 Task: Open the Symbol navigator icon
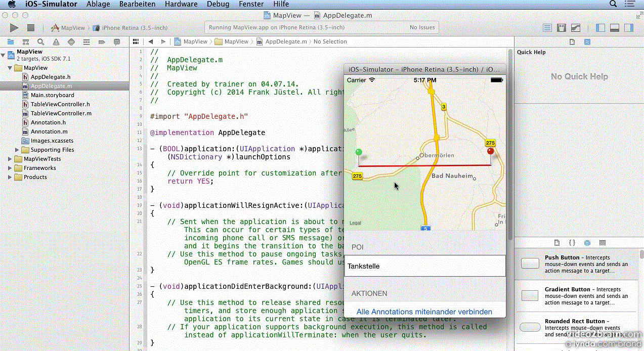point(26,42)
